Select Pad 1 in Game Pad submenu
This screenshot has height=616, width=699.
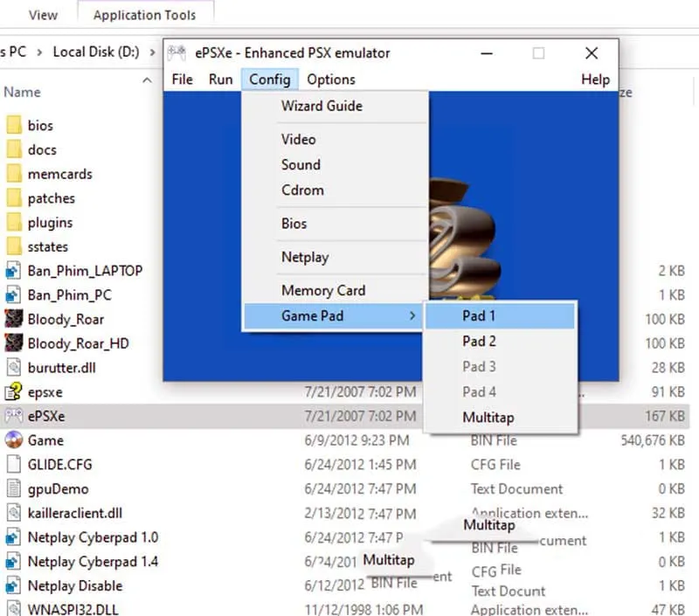pyautogui.click(x=500, y=316)
